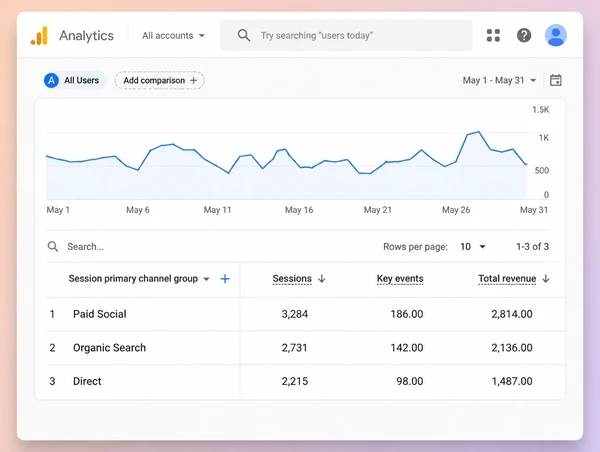Click the revenue value 2,814.00

512,314
